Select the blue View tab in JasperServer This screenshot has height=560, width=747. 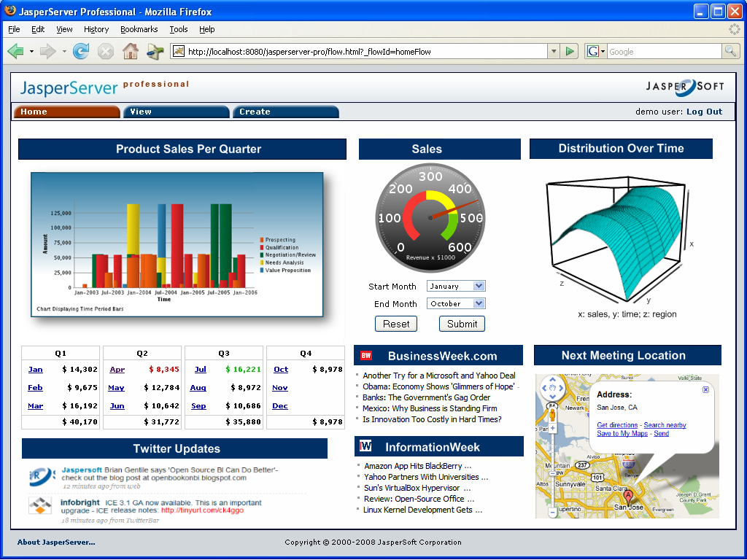[x=177, y=112]
